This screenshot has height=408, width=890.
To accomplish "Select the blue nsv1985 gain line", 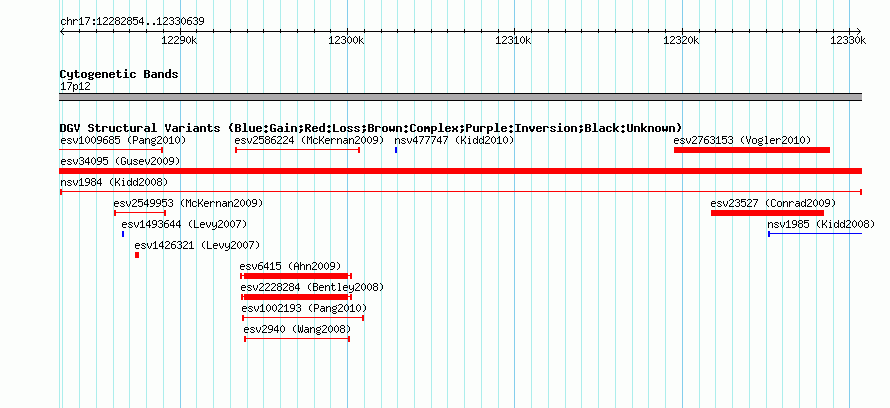I will click(815, 234).
